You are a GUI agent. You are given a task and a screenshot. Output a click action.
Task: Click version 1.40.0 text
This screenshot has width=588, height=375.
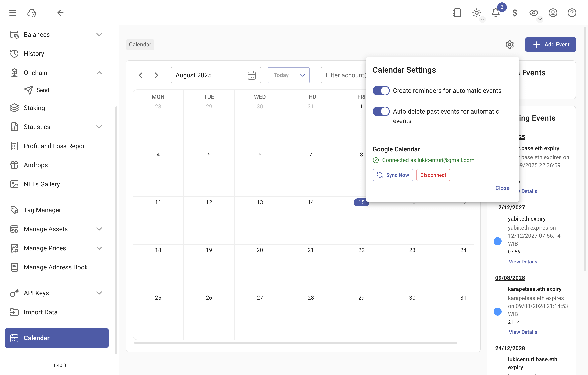[59, 365]
